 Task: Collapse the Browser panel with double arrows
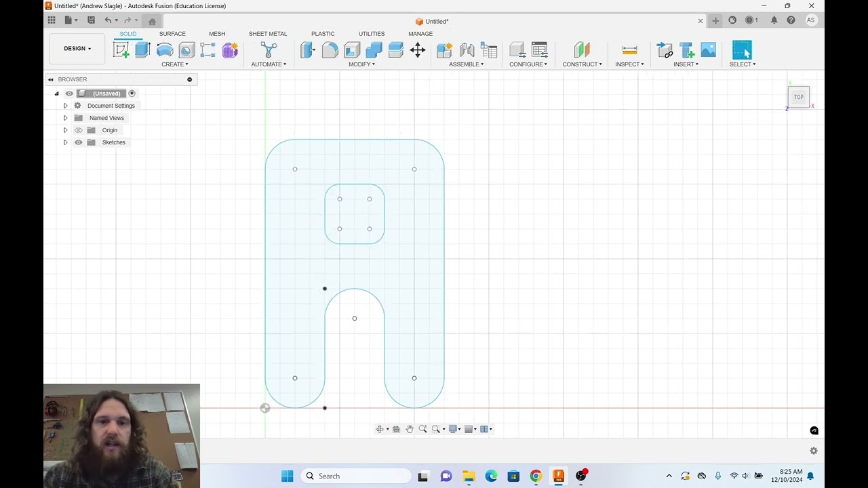(x=51, y=79)
